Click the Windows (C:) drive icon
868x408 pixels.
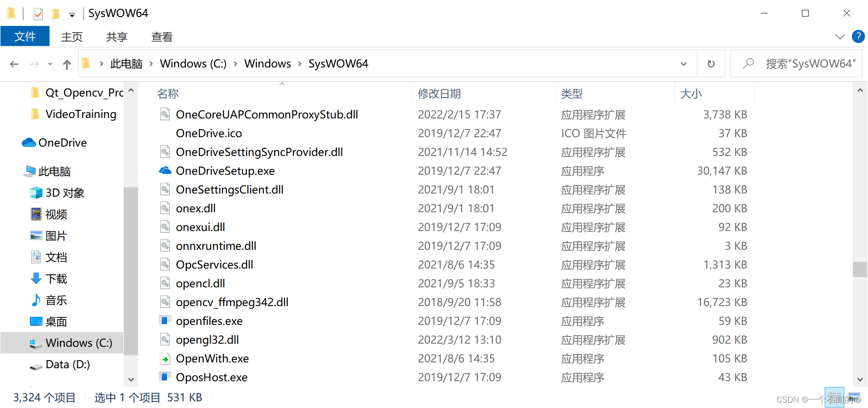(36, 343)
